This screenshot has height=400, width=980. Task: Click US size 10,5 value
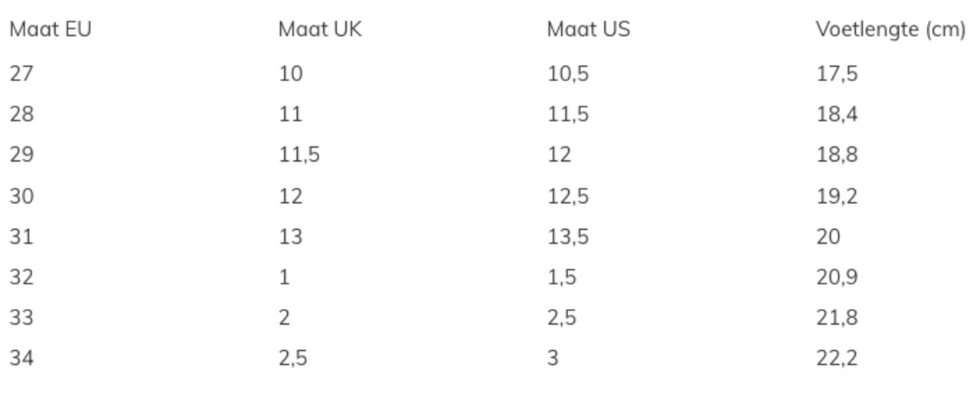click(568, 74)
